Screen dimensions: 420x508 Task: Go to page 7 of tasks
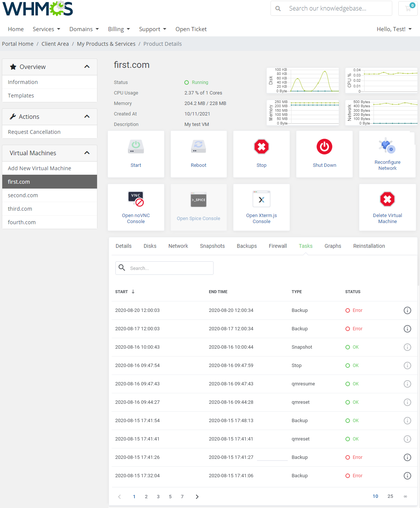(x=182, y=497)
